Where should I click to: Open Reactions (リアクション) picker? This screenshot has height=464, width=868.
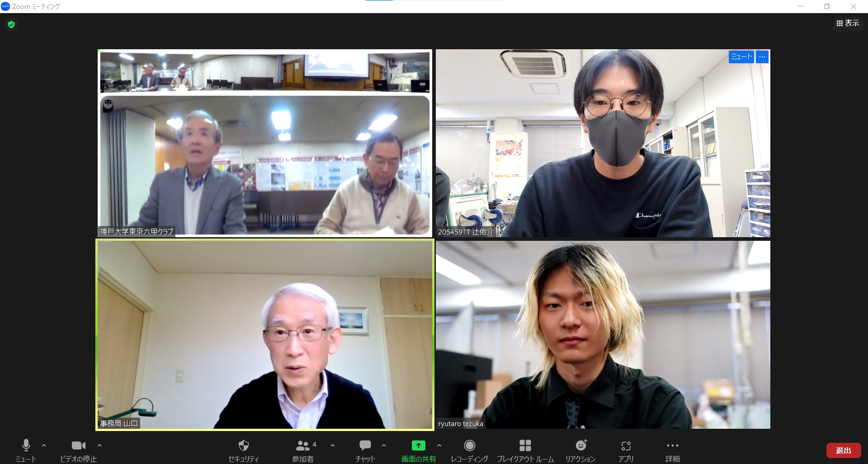point(580,450)
